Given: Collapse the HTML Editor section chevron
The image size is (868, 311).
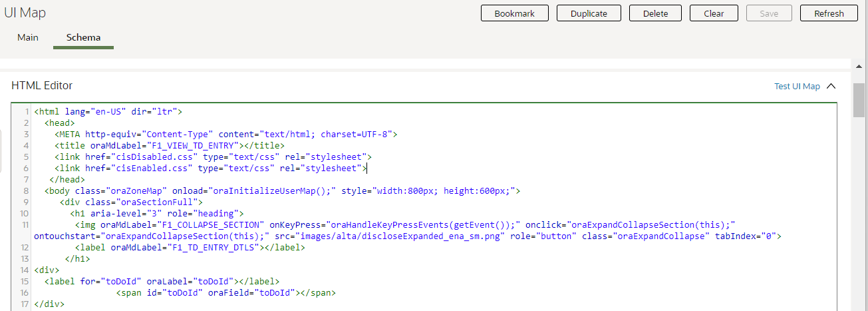Looking at the screenshot, I should (x=831, y=87).
